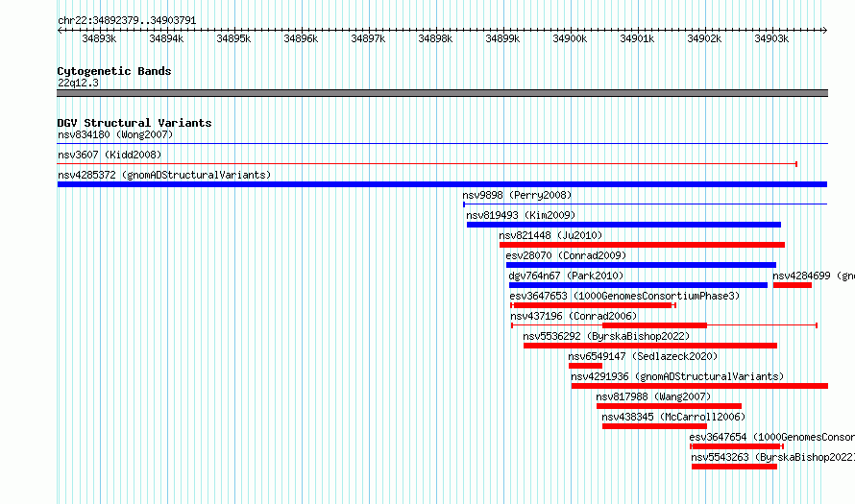The height and width of the screenshot is (504, 855).
Task: Click the short red nsv4284699 bar
Action: click(x=793, y=285)
